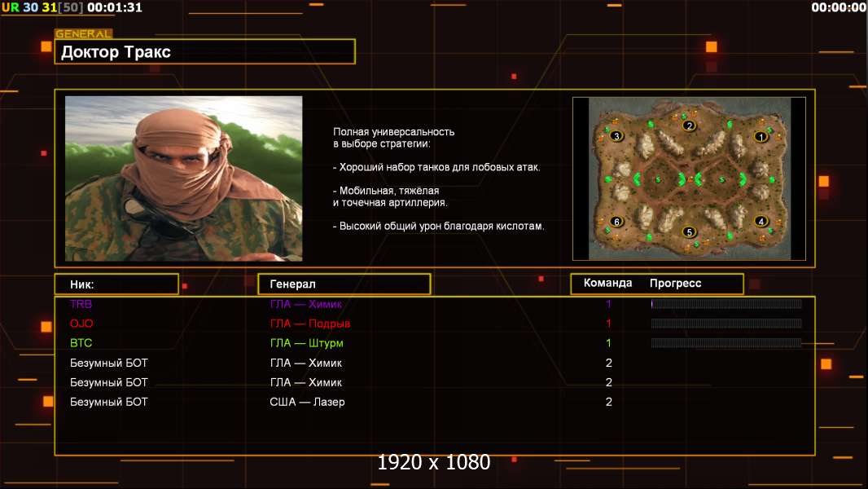868x489 pixels.
Task: Click the Генерал column header
Action: pyautogui.click(x=344, y=284)
